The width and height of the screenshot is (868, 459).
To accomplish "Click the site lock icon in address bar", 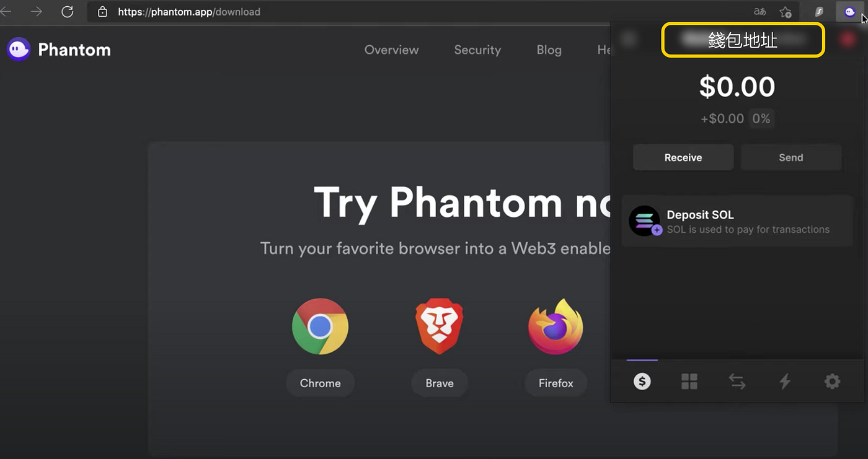I will 103,12.
